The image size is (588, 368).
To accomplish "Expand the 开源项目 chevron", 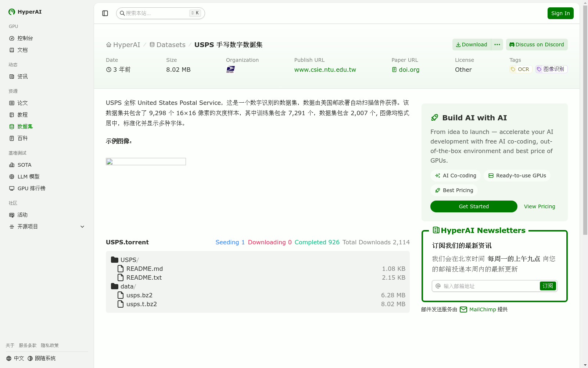I will click(82, 227).
